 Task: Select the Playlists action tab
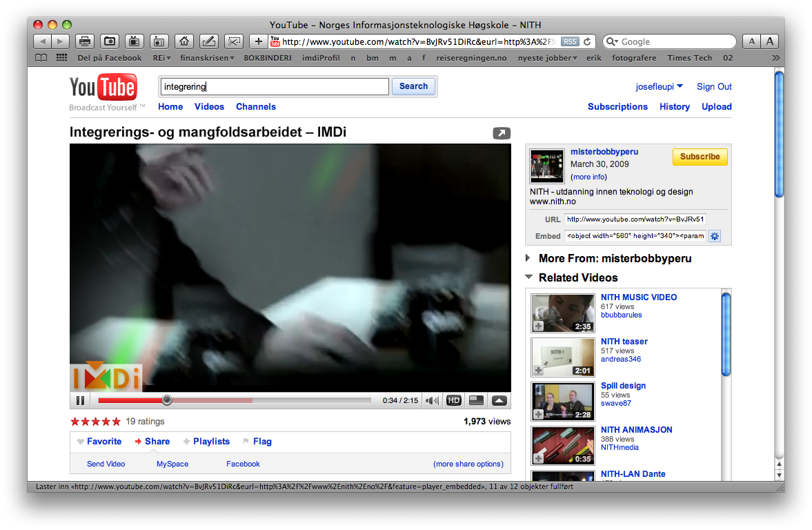pos(206,442)
